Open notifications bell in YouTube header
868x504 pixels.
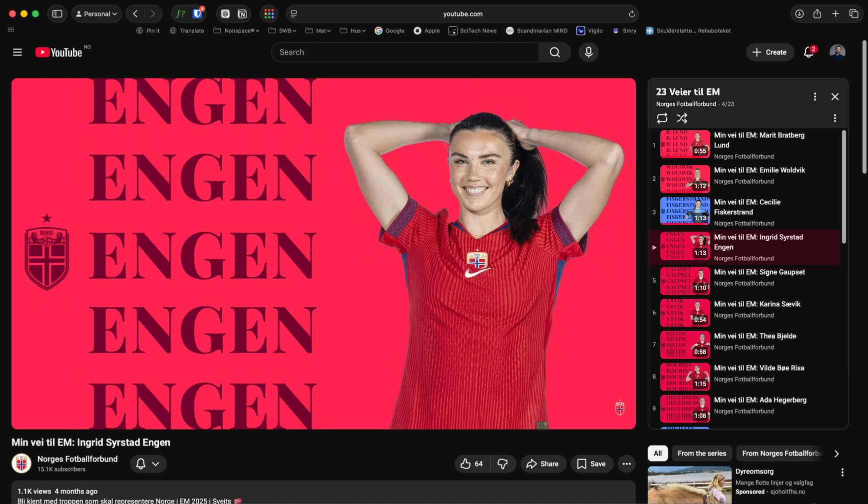[809, 52]
